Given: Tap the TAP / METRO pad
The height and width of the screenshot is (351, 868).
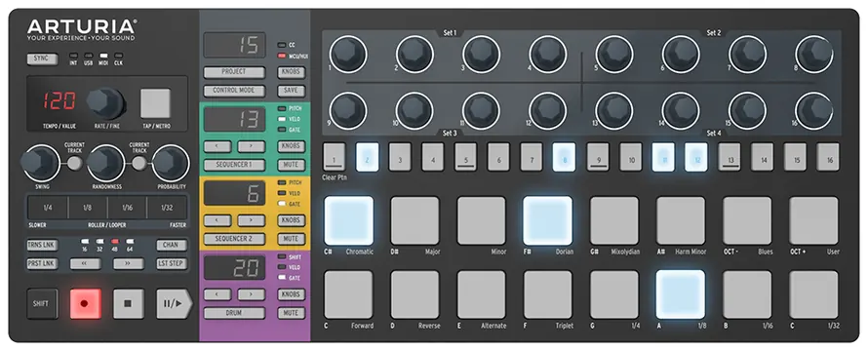Looking at the screenshot, I should click(155, 103).
